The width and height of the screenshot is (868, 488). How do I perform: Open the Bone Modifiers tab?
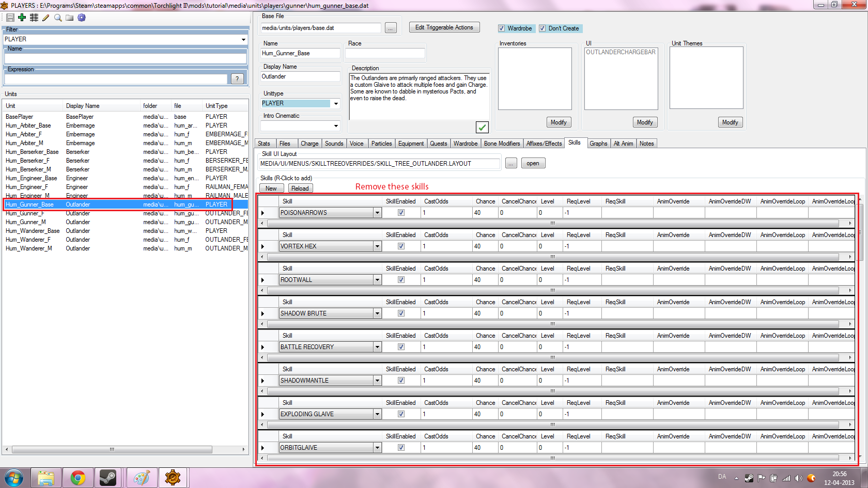(502, 144)
